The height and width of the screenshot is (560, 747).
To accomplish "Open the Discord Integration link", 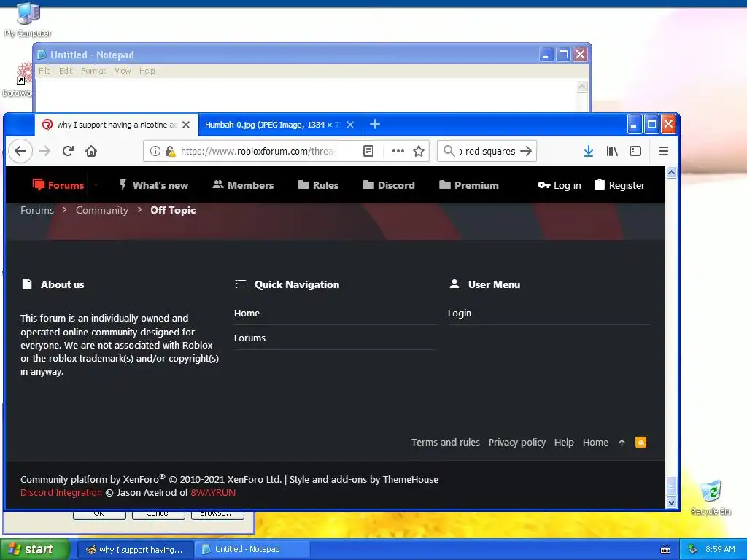I will 61,493.
